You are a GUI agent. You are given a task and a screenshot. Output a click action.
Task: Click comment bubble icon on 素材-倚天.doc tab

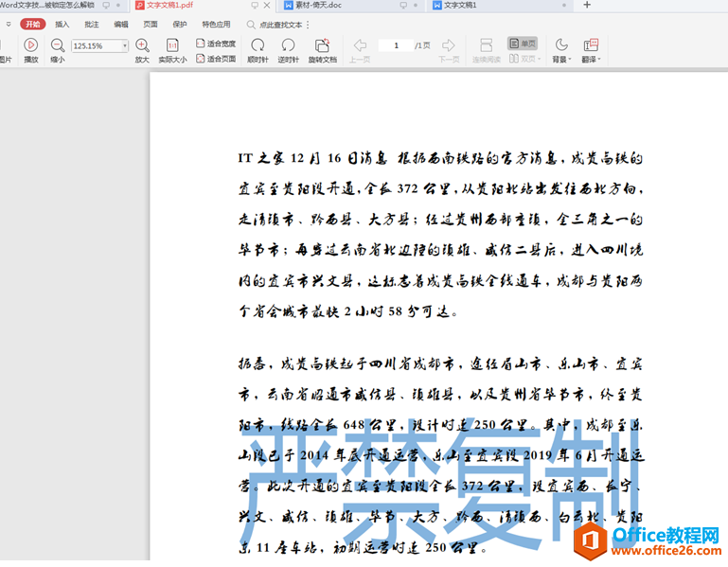click(403, 5)
